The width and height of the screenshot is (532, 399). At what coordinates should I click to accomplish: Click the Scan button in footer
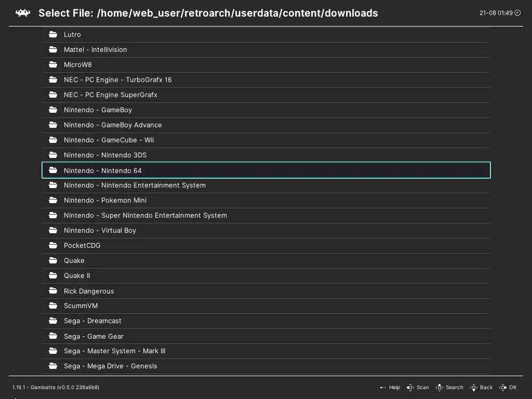(x=418, y=387)
